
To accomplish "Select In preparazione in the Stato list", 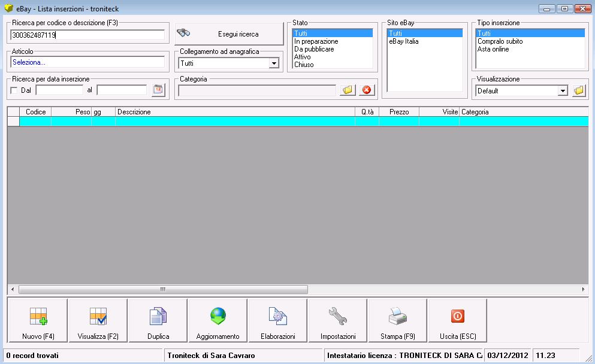I will (x=333, y=41).
